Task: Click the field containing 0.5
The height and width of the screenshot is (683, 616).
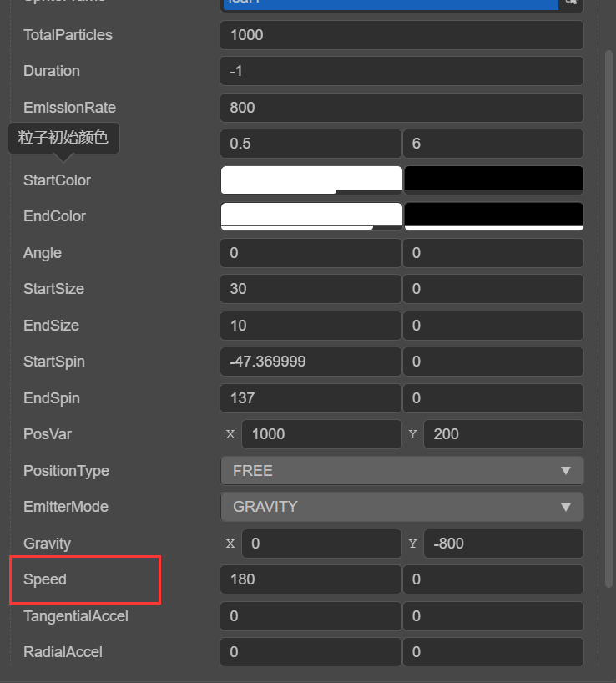Action: (x=311, y=144)
